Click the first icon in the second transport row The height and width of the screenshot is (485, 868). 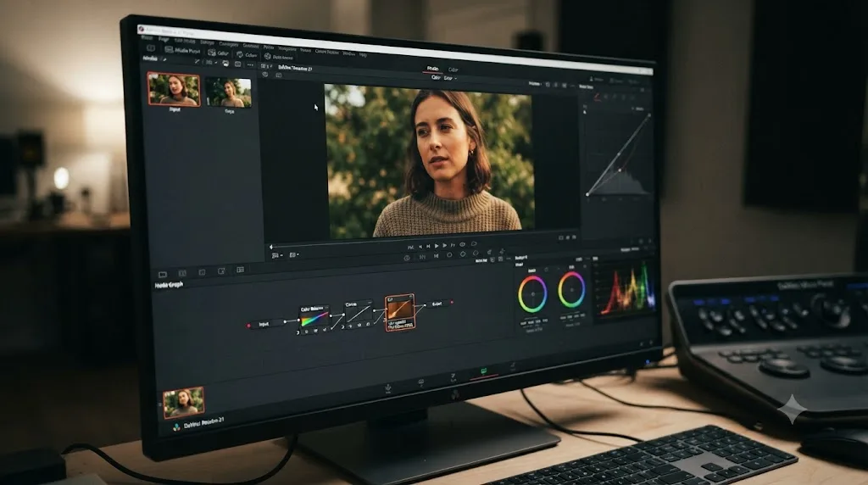coord(407,258)
